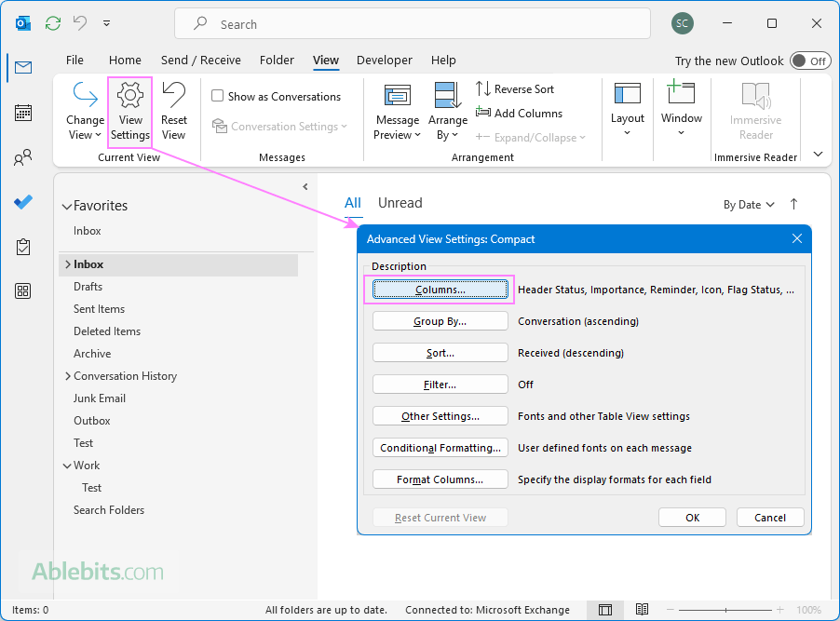
Task: Click Add Columns in ribbon
Action: pyautogui.click(x=519, y=113)
